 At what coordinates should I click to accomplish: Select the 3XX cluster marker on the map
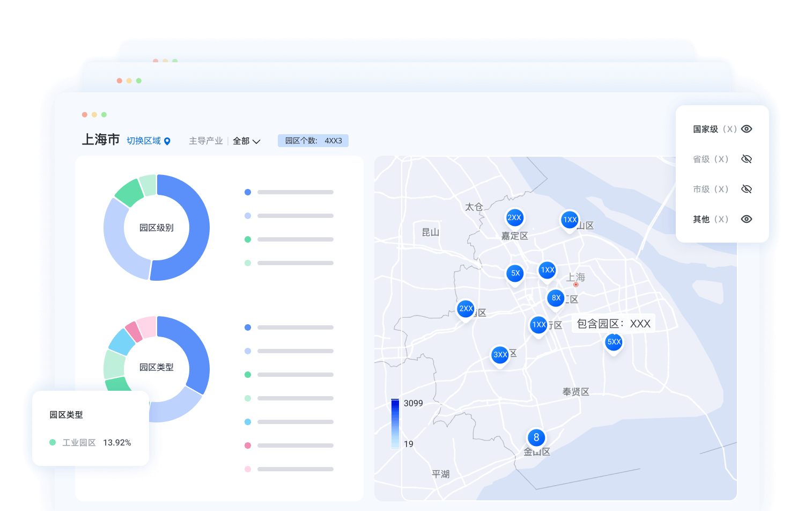click(500, 355)
